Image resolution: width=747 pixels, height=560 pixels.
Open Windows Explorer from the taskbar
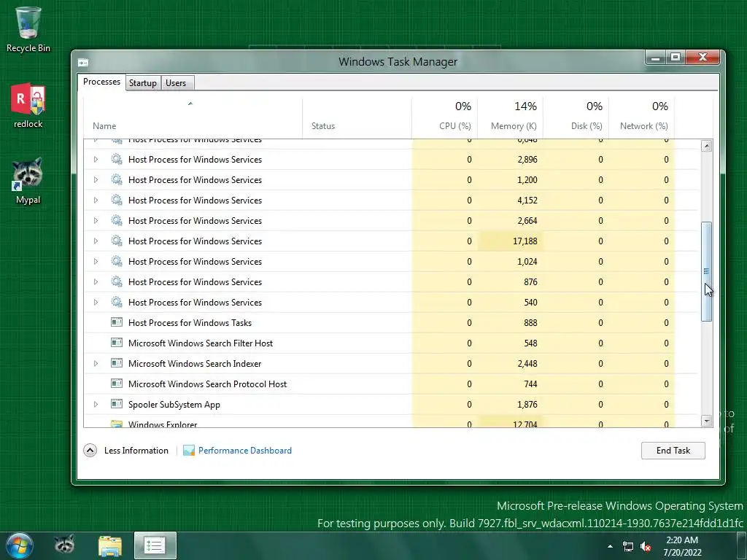pyautogui.click(x=110, y=545)
